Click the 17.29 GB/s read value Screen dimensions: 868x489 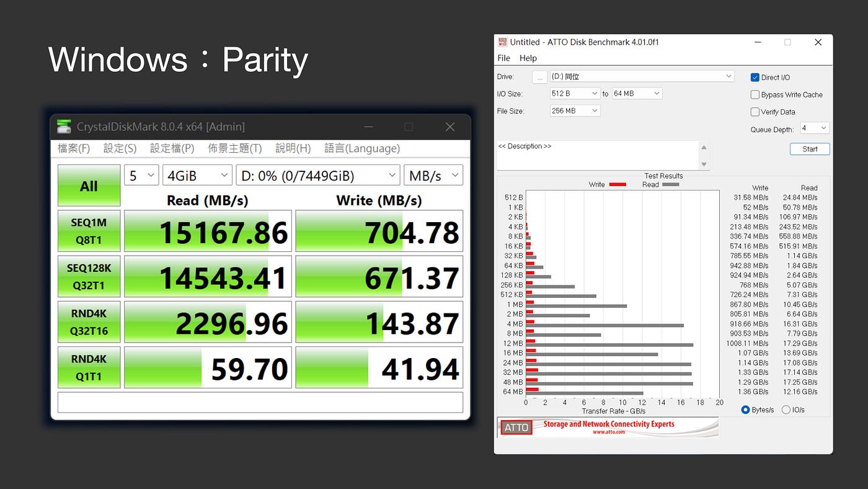800,343
